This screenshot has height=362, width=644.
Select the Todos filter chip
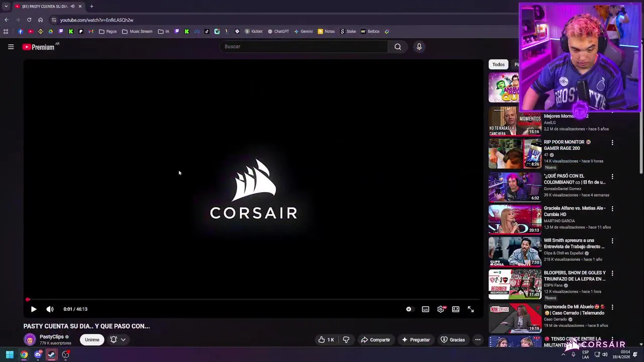point(499,64)
